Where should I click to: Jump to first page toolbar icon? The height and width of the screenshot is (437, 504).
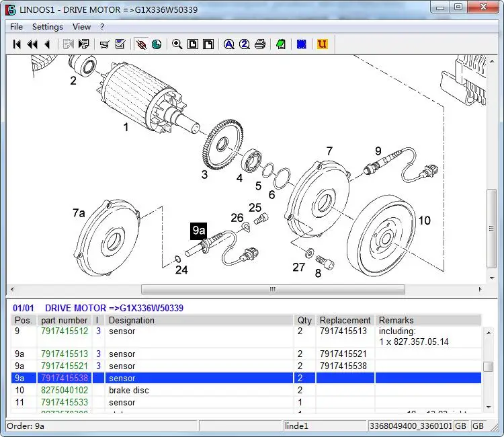17,44
